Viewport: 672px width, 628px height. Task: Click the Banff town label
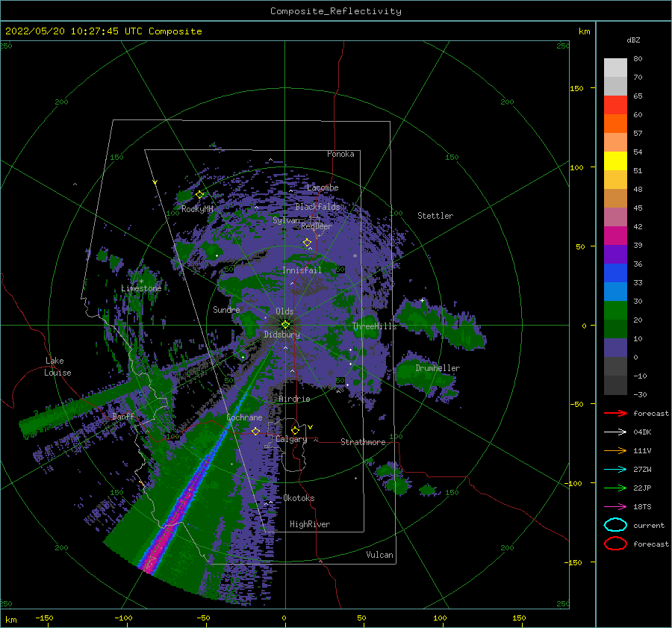point(123,417)
